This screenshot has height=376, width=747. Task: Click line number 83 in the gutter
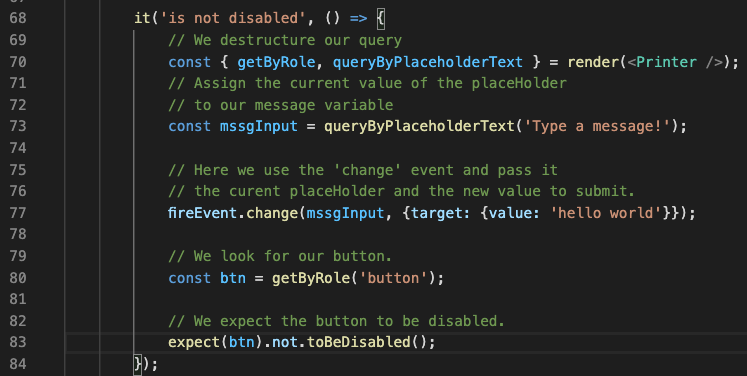pyautogui.click(x=18, y=342)
